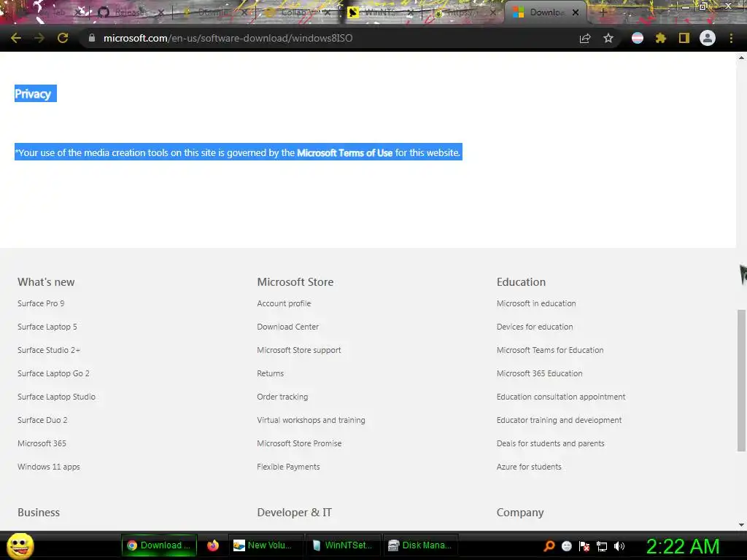The image size is (747, 560).
Task: Open the Order tracking link
Action: tap(282, 397)
